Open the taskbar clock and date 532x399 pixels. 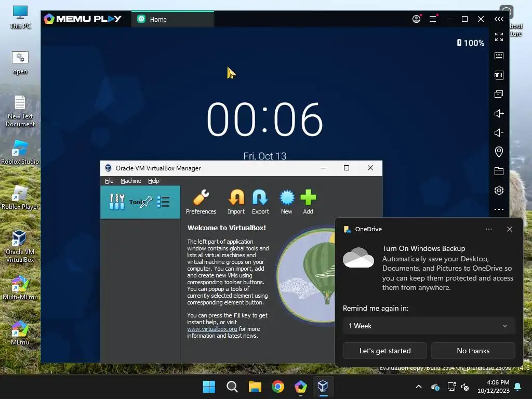494,387
